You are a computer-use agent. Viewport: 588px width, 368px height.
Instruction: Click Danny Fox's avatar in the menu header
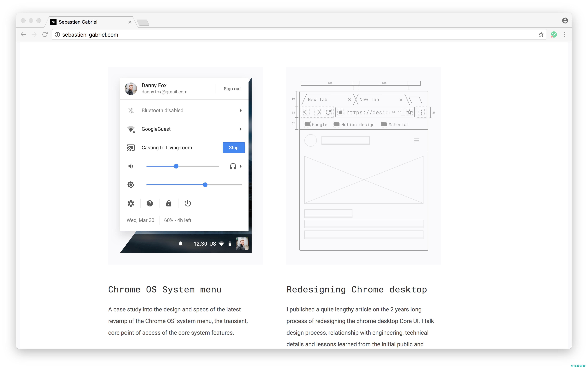[131, 89]
